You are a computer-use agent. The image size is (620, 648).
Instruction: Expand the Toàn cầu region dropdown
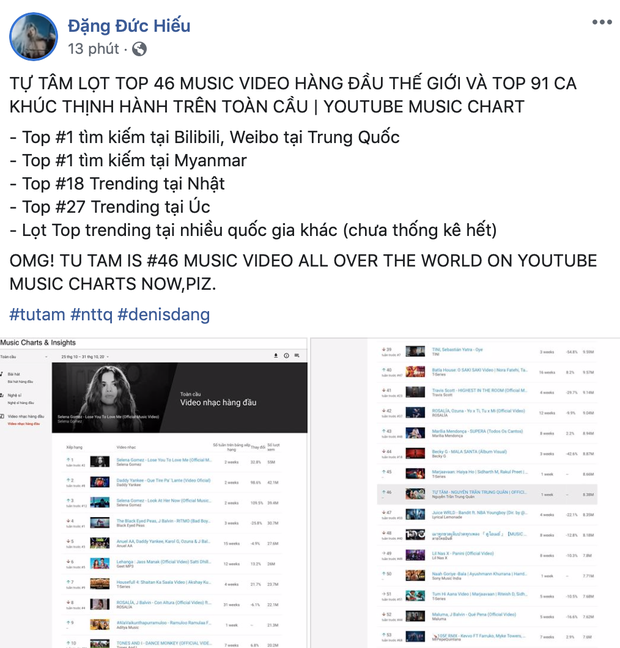pyautogui.click(x=24, y=357)
